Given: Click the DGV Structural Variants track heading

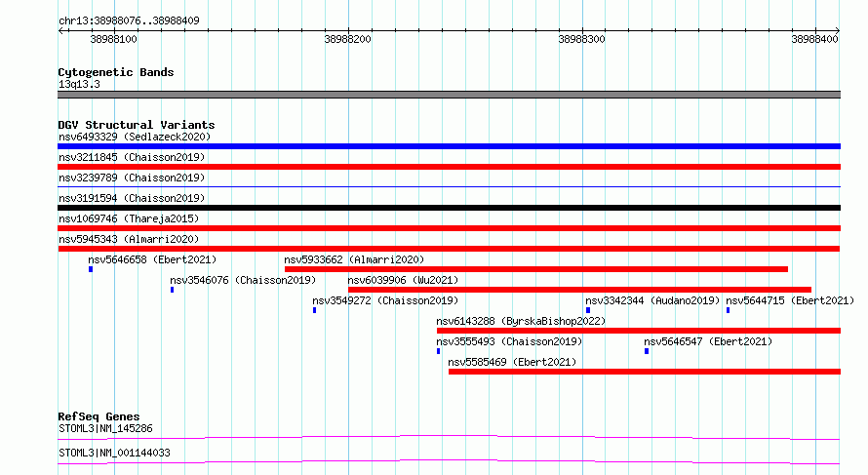Looking at the screenshot, I should tap(137, 125).
